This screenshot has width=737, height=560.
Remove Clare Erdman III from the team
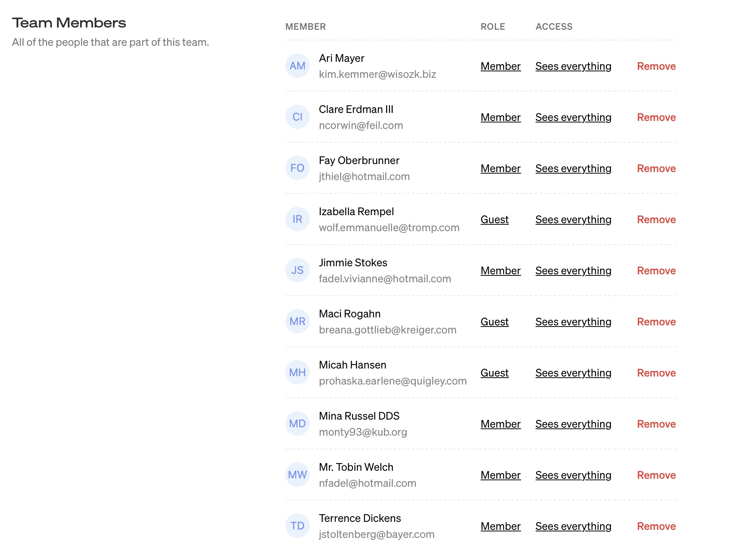pos(656,117)
